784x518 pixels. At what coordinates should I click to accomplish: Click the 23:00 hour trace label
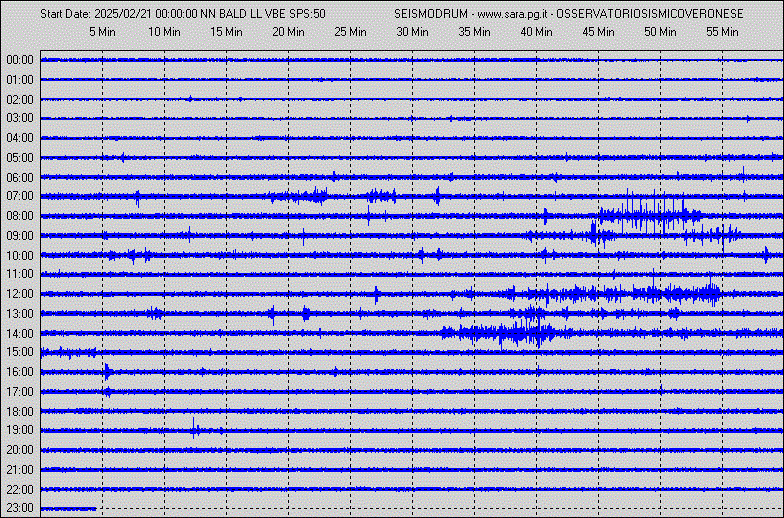20,508
